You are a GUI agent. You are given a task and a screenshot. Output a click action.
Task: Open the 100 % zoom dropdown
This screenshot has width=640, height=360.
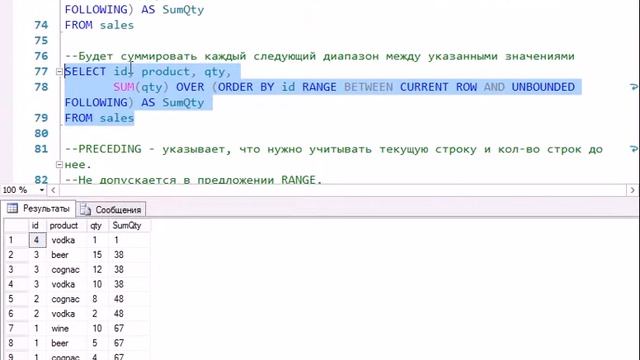41,190
